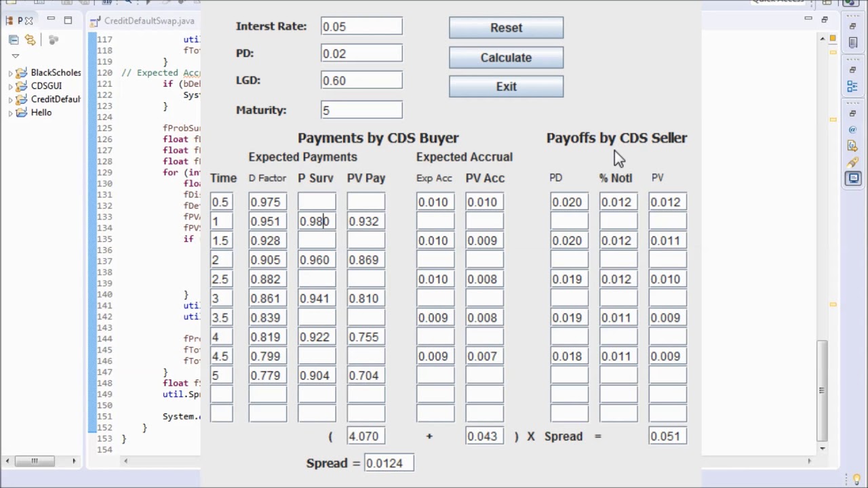Restore the Outline stack in right trim
Image resolution: width=868 pixels, height=488 pixels.
pyautogui.click(x=852, y=70)
